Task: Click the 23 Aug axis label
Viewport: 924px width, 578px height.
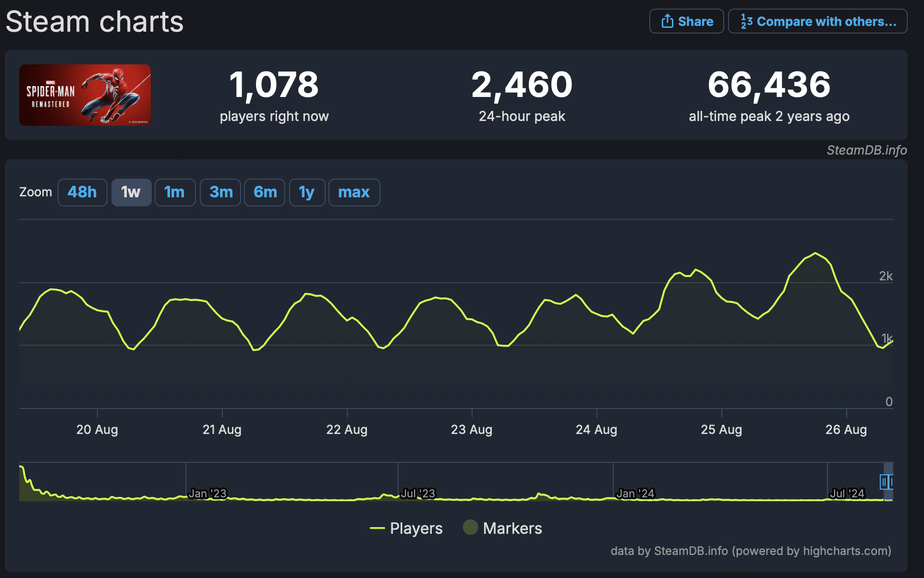Action: coord(472,429)
